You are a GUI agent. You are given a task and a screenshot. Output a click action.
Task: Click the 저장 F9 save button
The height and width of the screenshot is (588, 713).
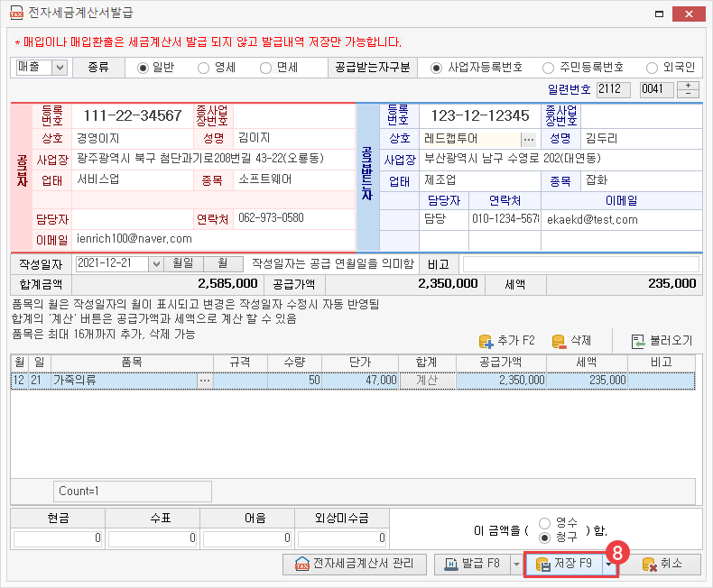point(564,564)
